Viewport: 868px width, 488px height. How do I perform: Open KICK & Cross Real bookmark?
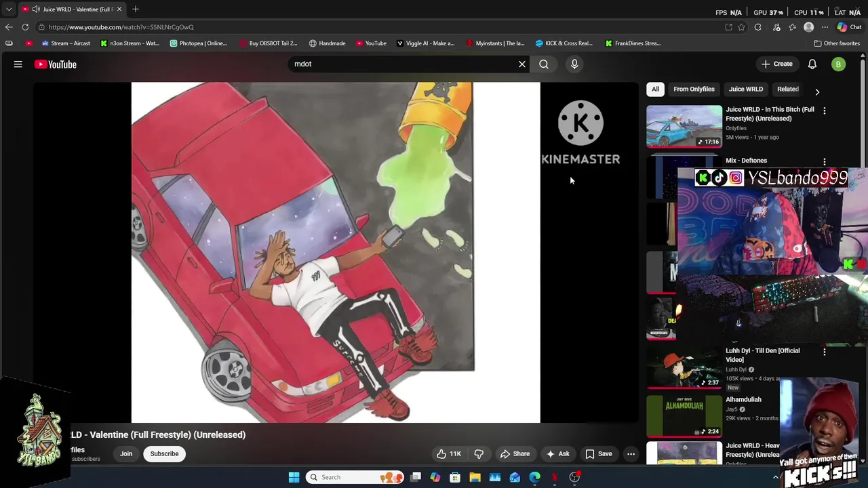(564, 43)
